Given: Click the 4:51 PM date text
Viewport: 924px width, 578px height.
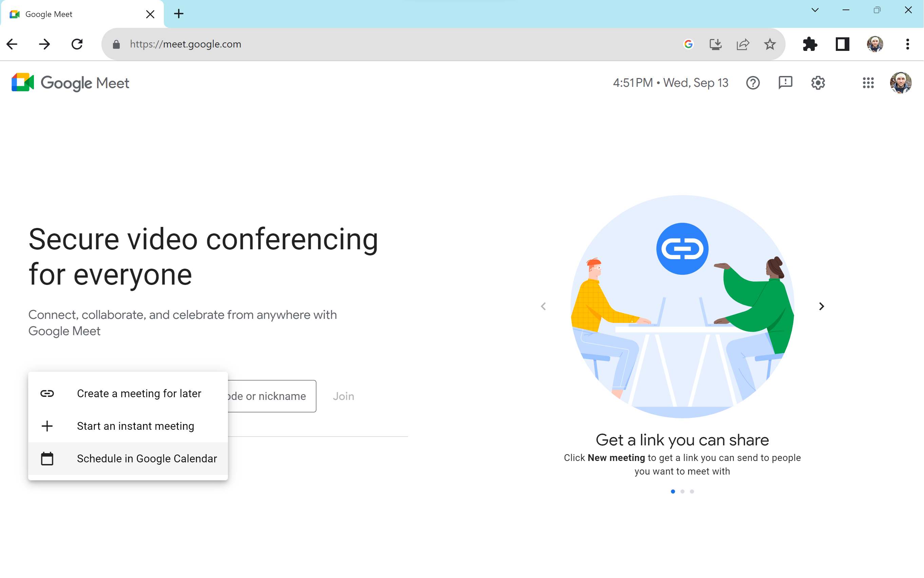Looking at the screenshot, I should [671, 82].
